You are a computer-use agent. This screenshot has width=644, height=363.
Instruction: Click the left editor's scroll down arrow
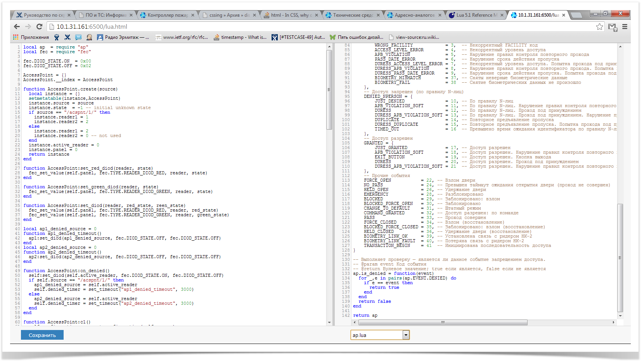[329, 322]
